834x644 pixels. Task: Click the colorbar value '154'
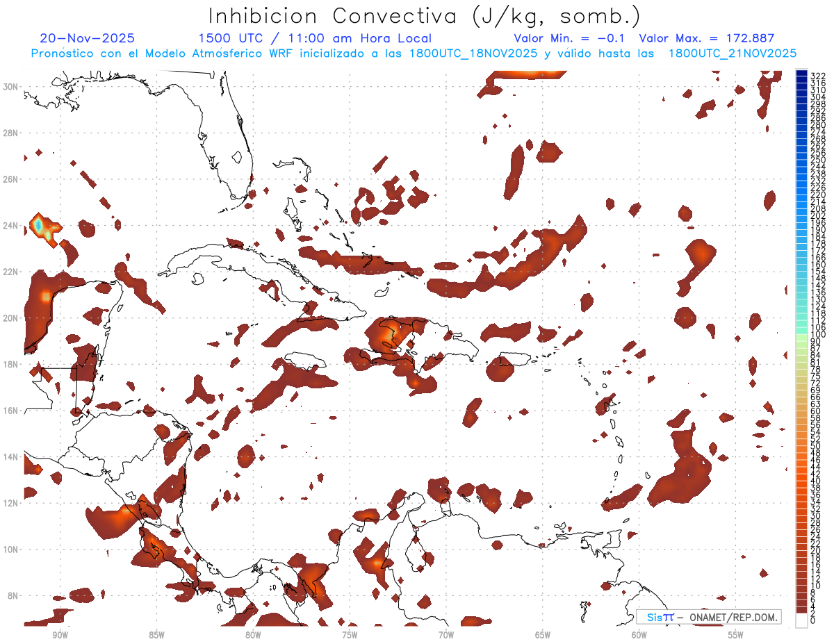coord(817,272)
